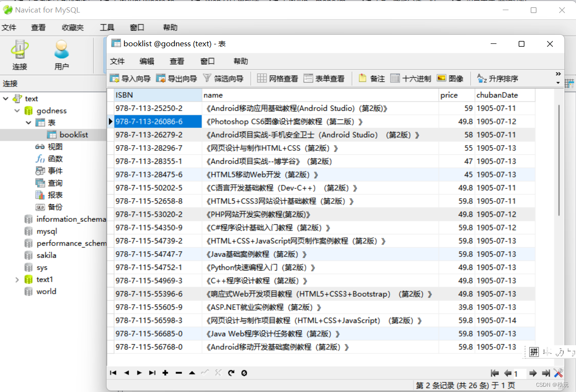
Task: Click the name column header
Action: pos(321,95)
